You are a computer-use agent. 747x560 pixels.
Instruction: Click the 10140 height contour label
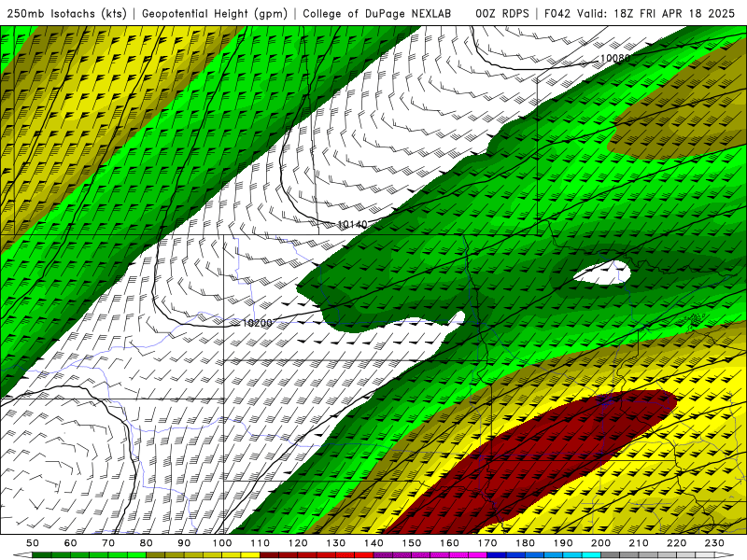click(x=353, y=224)
